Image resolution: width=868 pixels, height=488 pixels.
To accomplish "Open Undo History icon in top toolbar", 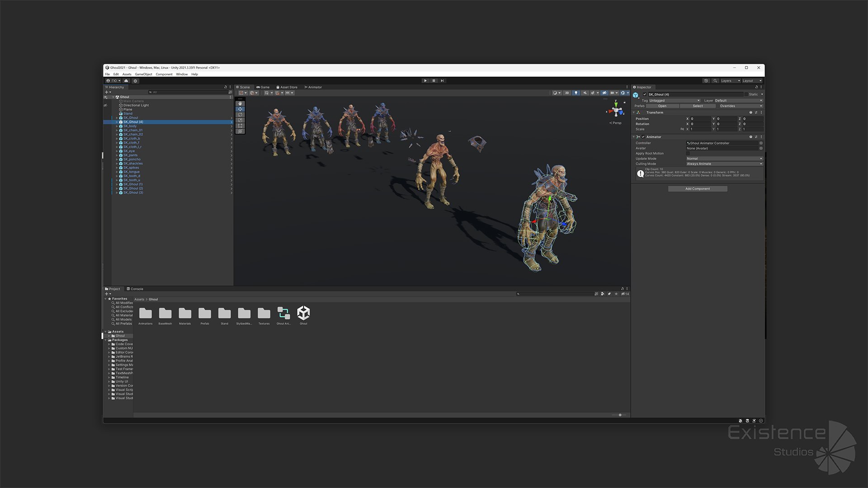I will pos(706,81).
